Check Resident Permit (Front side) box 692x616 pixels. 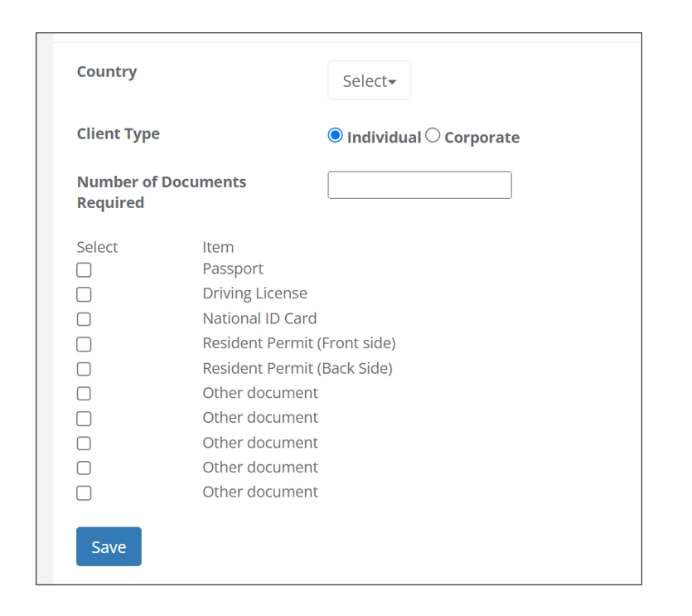[84, 344]
